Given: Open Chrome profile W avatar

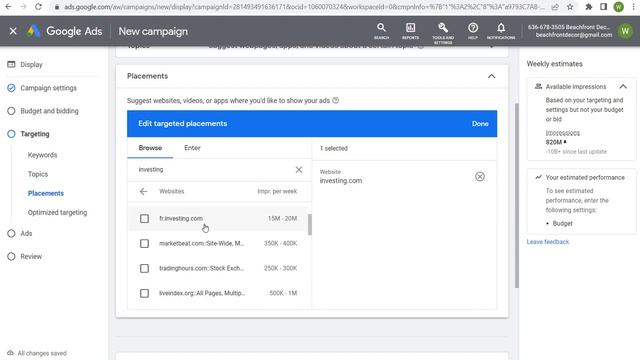Looking at the screenshot, I should (x=618, y=7).
